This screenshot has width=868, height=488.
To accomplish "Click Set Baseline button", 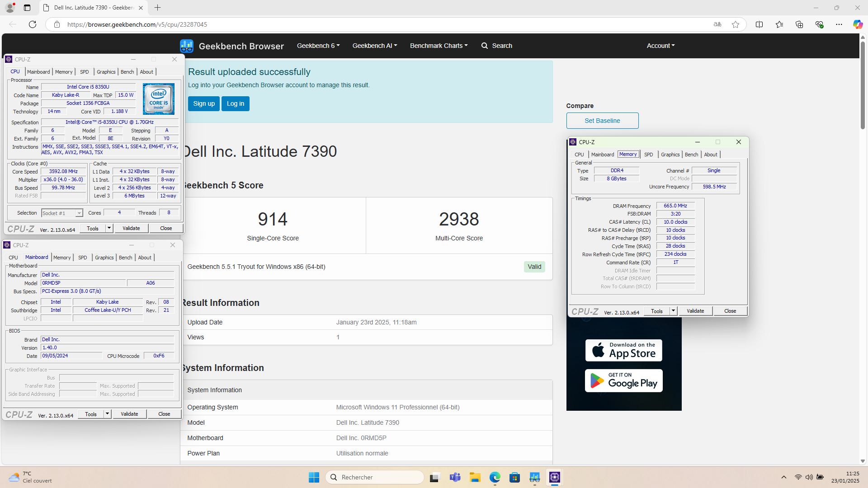I will [x=602, y=121].
